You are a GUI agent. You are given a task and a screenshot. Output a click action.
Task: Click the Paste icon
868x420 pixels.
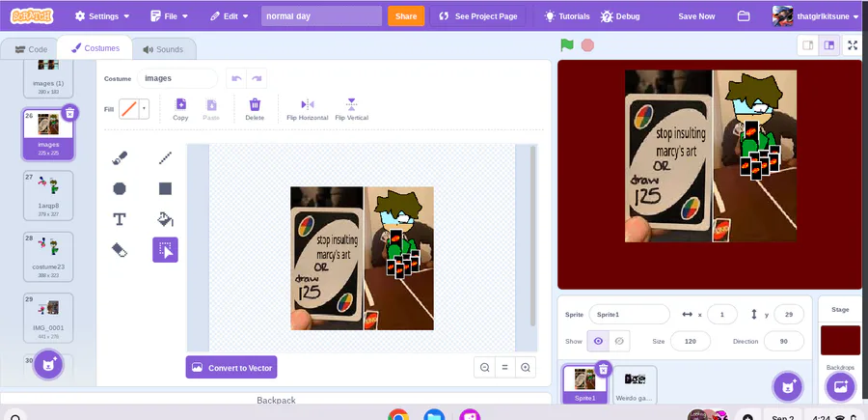[x=211, y=109]
